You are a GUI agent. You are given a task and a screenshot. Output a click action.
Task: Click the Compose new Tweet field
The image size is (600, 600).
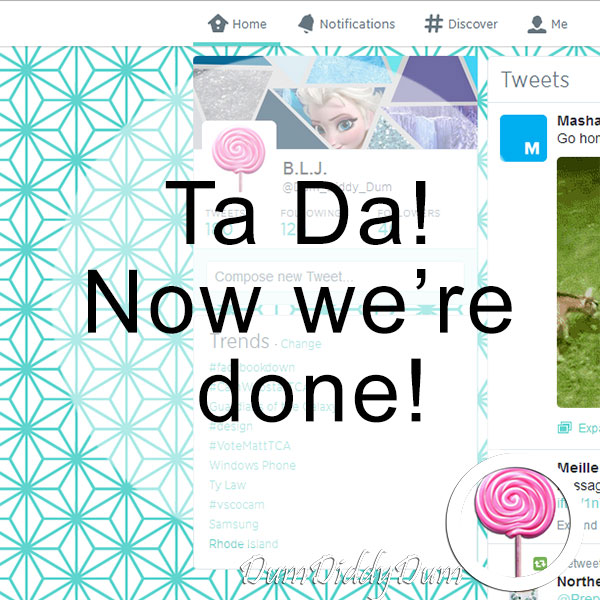[335, 276]
